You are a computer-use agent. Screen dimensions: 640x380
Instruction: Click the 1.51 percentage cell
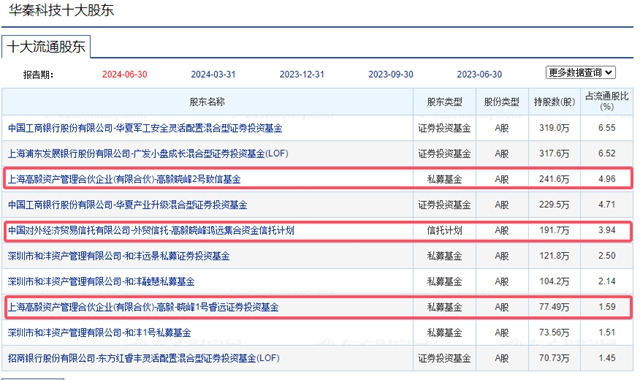click(x=607, y=333)
